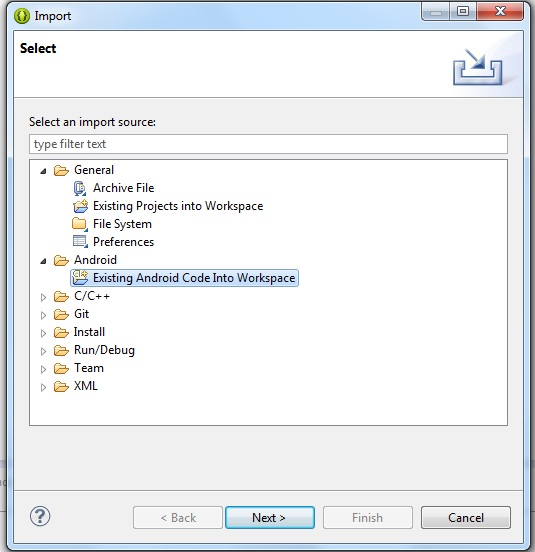Click the Git folder icon
The width and height of the screenshot is (535, 552).
click(61, 314)
